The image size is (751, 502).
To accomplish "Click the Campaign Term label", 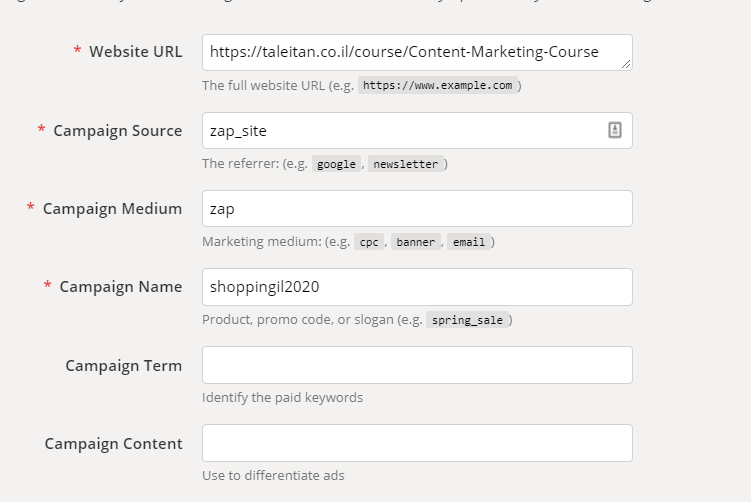I will [123, 365].
